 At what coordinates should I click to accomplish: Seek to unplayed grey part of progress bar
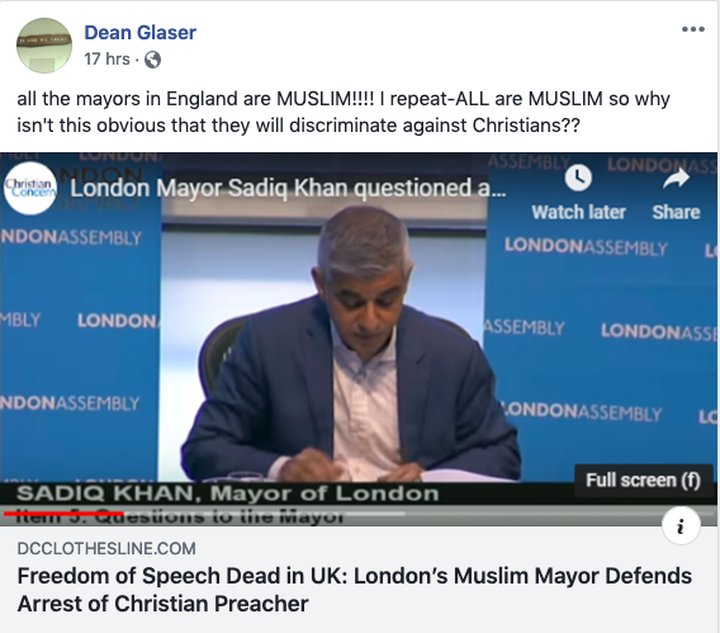(x=264, y=513)
